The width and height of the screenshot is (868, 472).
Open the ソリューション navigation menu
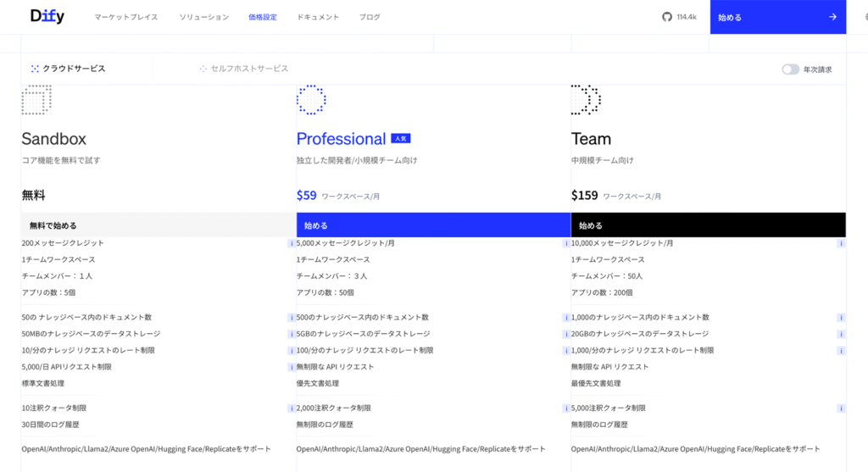point(203,17)
